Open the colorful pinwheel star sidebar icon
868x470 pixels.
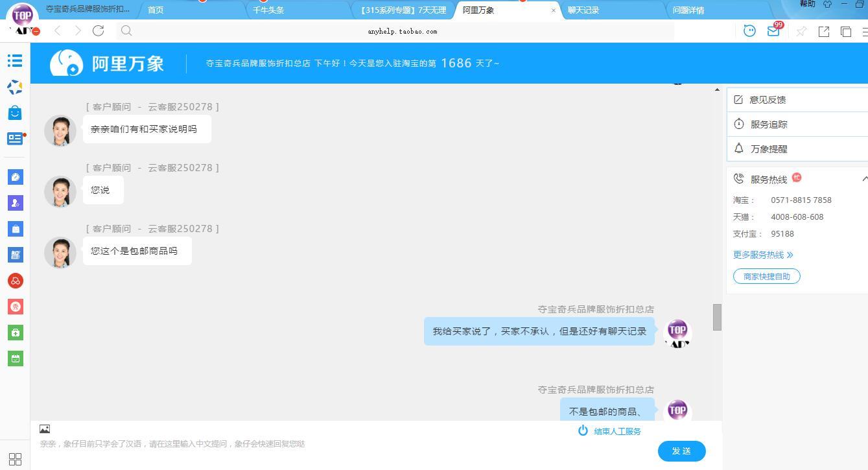15,87
